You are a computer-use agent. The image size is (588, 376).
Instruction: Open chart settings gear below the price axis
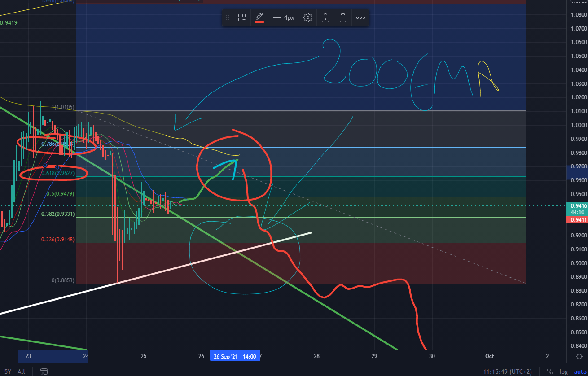point(579,356)
